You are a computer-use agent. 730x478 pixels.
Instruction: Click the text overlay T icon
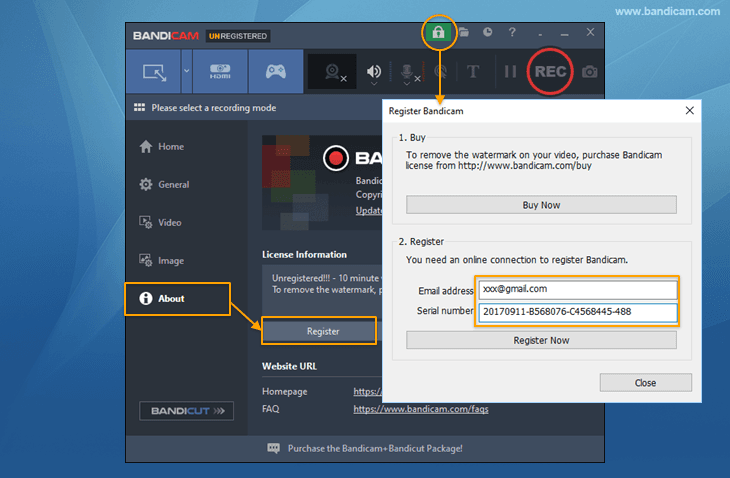473,72
